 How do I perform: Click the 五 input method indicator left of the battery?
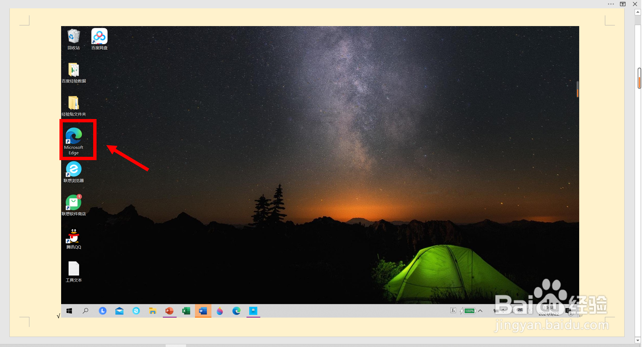click(453, 311)
